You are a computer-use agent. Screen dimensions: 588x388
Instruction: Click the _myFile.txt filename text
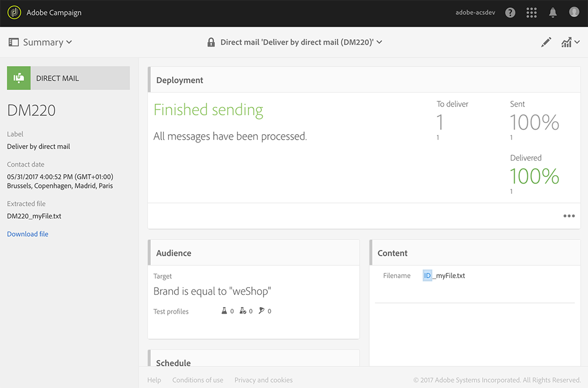448,275
